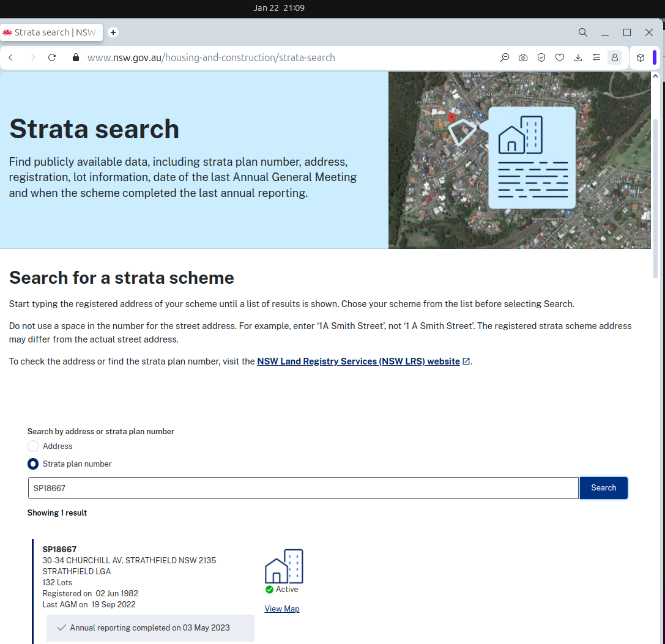The image size is (665, 644).
Task: Click the 'Showing 1 result' text
Action: click(x=58, y=513)
